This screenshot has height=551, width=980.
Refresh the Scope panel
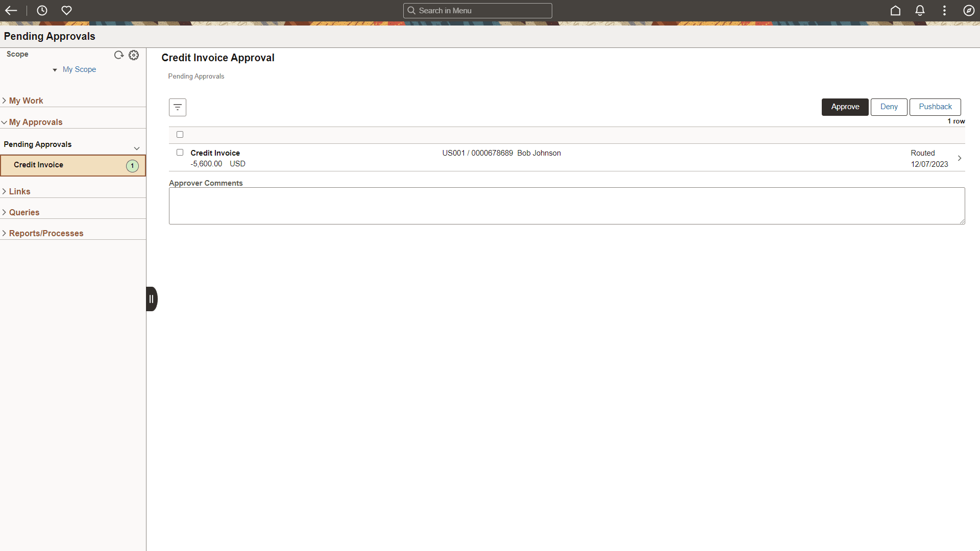(x=119, y=55)
